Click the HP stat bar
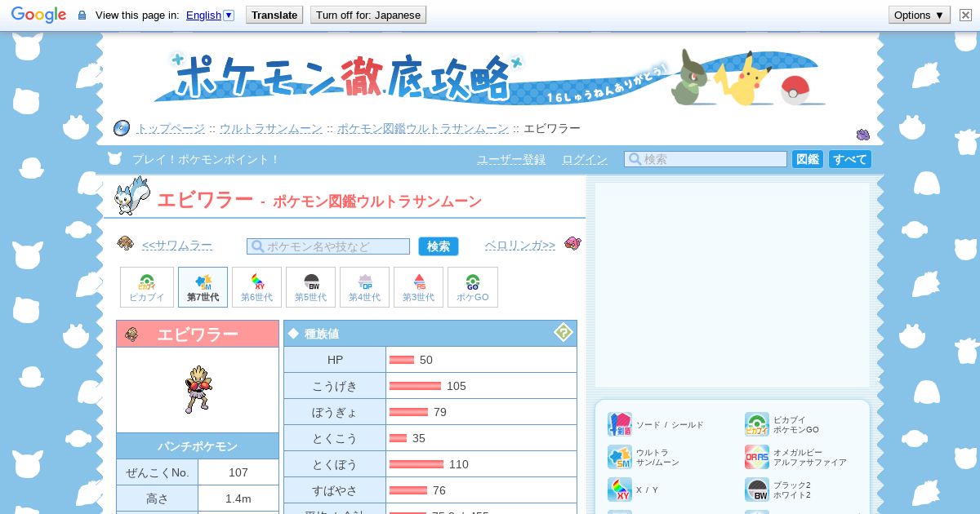Viewport: 980px width, 514px height. click(x=402, y=360)
